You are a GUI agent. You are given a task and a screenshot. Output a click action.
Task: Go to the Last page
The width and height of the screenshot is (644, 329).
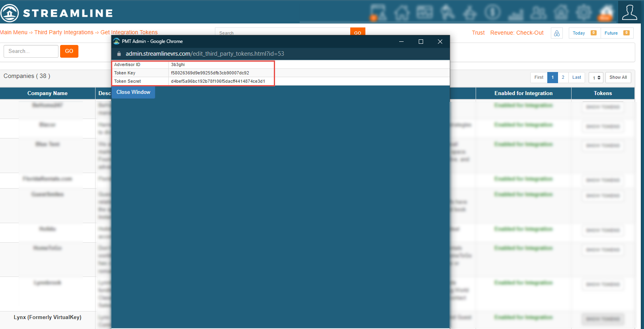(x=577, y=78)
